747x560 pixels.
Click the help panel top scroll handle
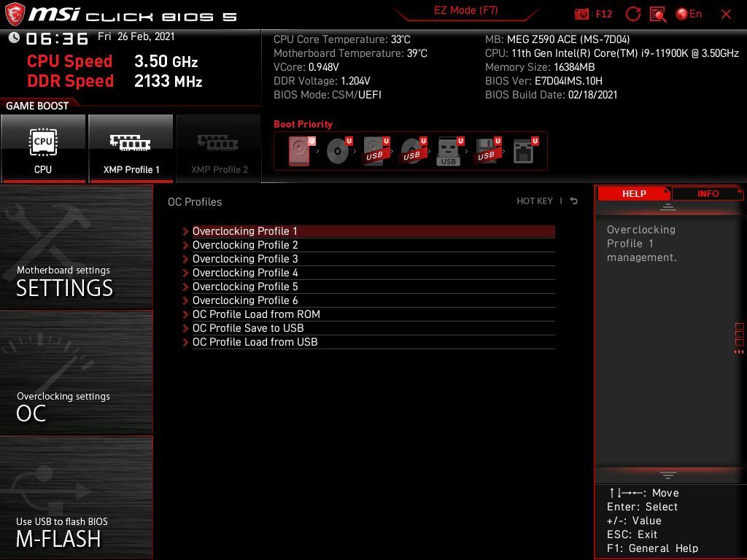pos(668,207)
